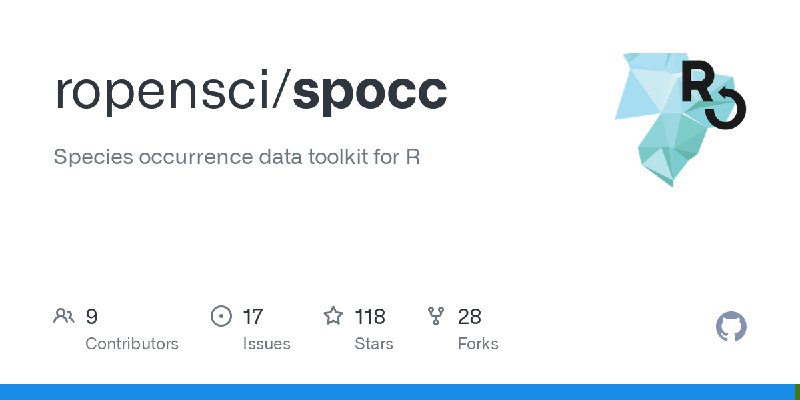Viewport: 800px width, 400px height.
Task: Click the fork count '28'
Action: pyautogui.click(x=469, y=317)
